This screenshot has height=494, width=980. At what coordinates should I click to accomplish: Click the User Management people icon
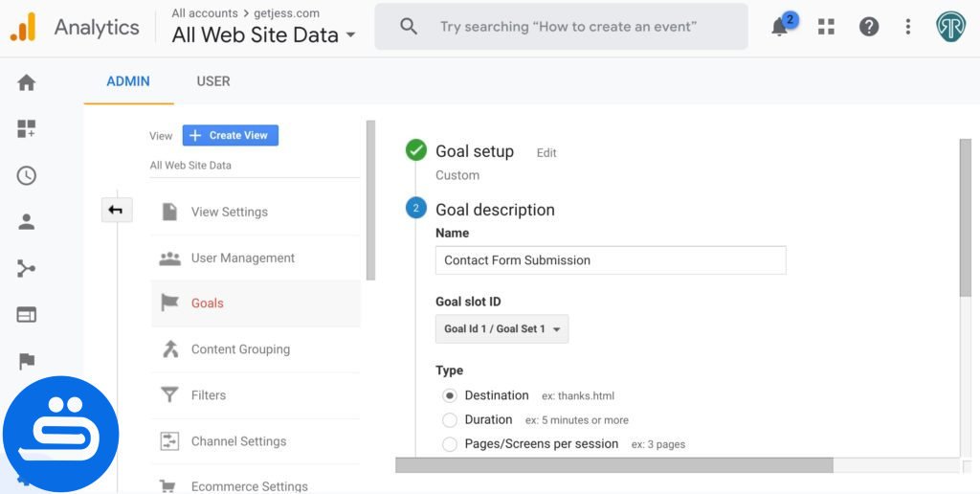(169, 258)
